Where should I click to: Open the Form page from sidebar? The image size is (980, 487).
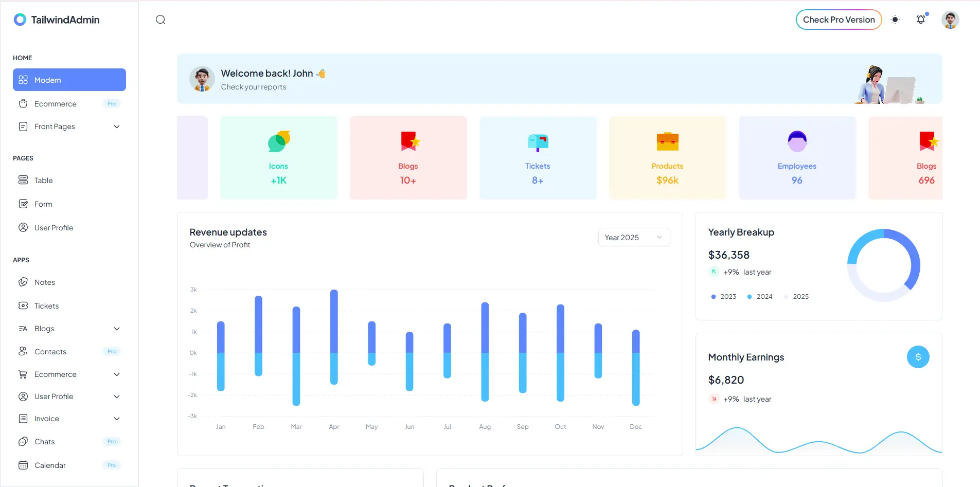coord(42,204)
